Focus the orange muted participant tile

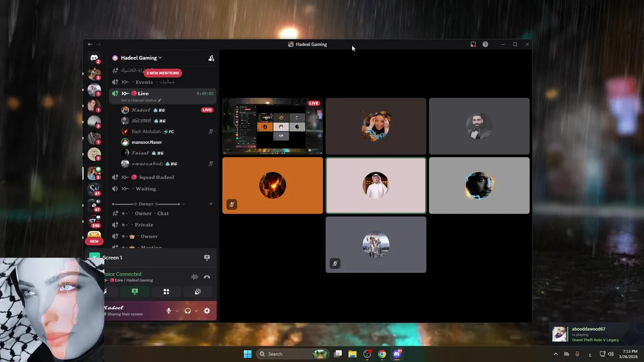[x=273, y=186]
